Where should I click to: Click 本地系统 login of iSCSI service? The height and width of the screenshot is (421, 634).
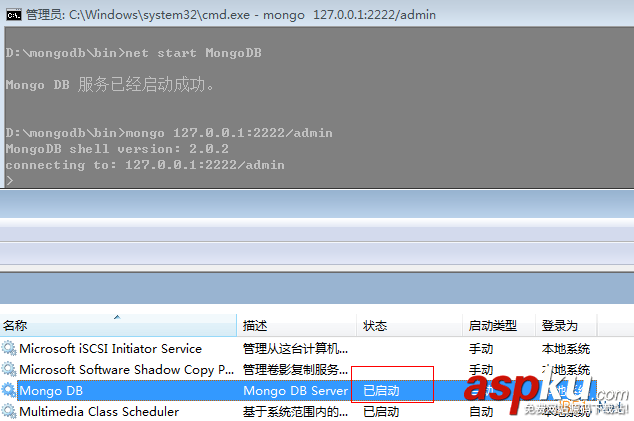(x=566, y=348)
